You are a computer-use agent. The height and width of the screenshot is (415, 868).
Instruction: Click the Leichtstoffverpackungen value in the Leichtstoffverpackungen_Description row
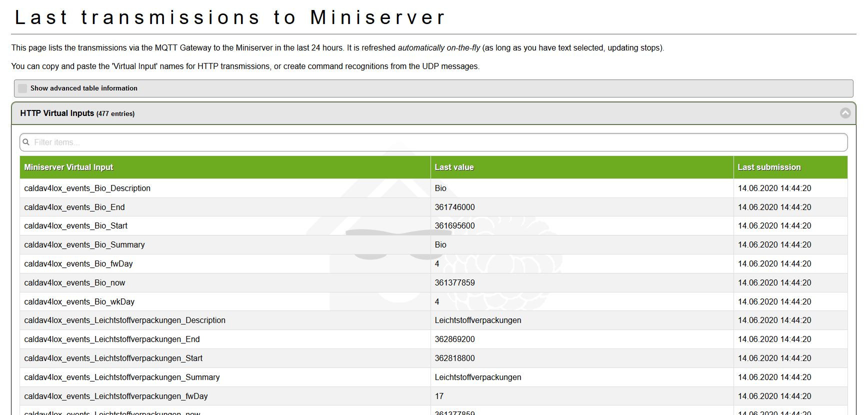tap(478, 320)
